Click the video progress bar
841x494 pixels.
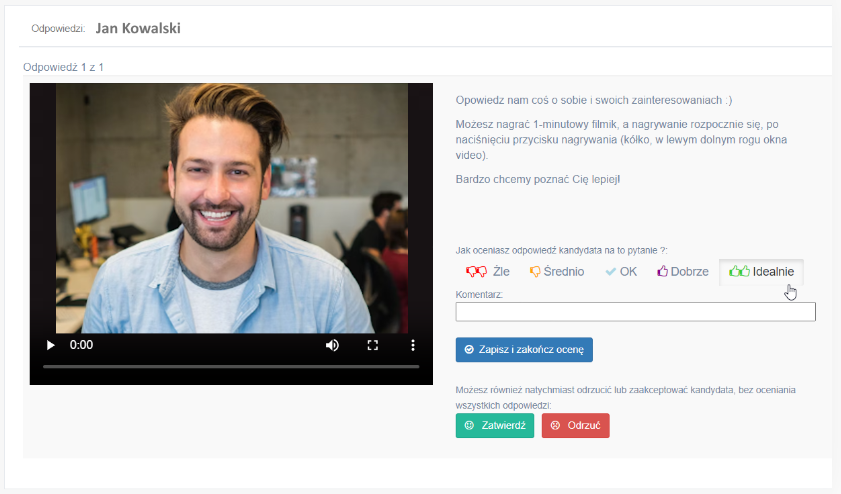tap(230, 367)
